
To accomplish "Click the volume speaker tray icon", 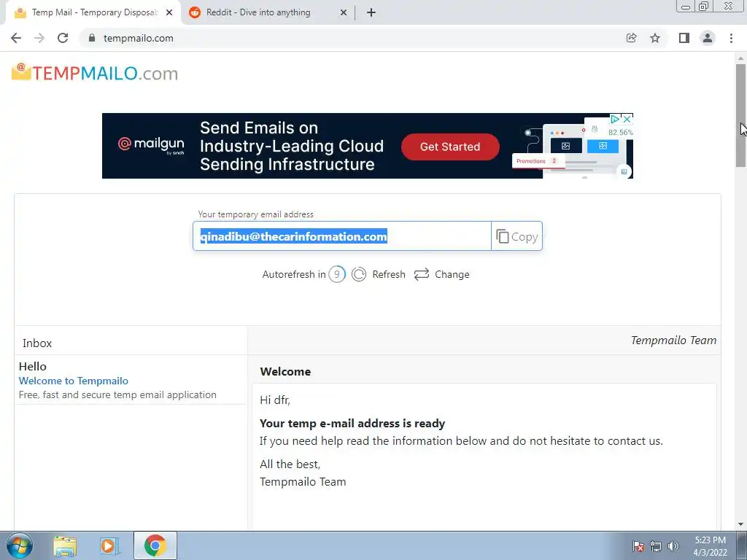I will [673, 546].
